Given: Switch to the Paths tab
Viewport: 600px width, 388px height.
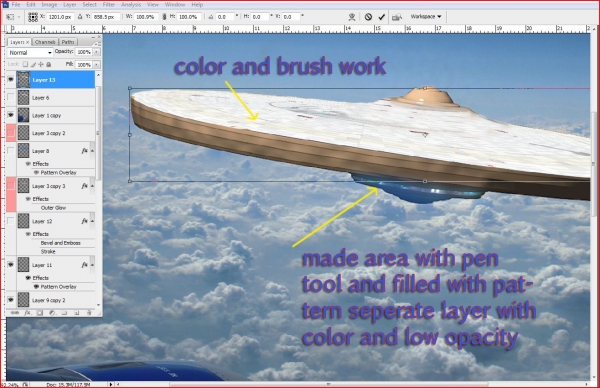Looking at the screenshot, I should click(68, 42).
